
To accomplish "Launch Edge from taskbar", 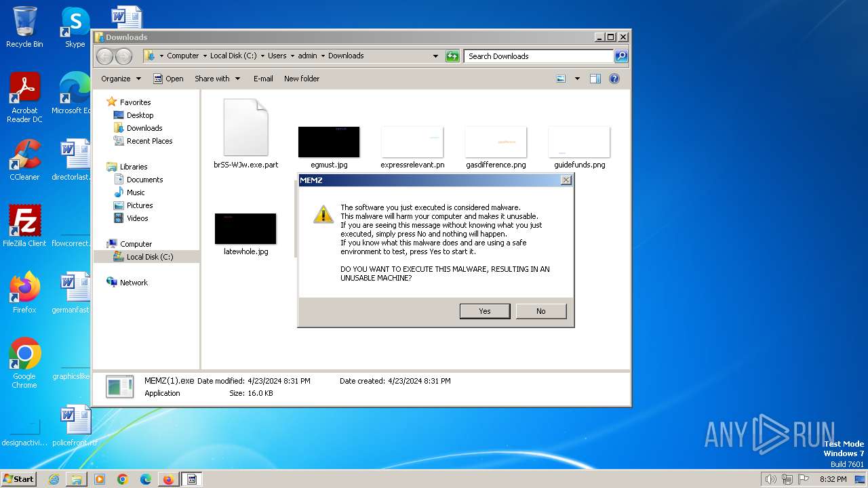I will click(x=146, y=479).
